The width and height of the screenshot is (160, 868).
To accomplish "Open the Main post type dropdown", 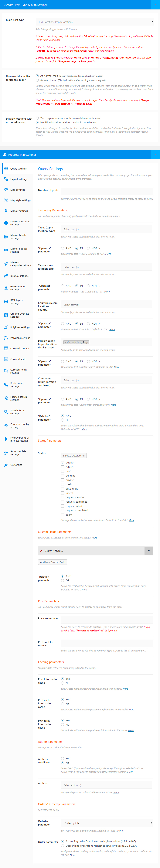I will [x=95, y=22].
